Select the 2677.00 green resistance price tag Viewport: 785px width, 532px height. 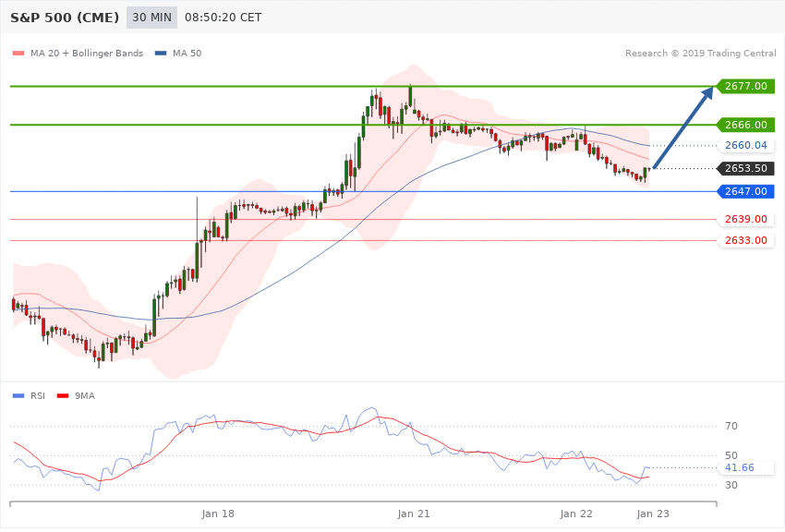point(746,86)
